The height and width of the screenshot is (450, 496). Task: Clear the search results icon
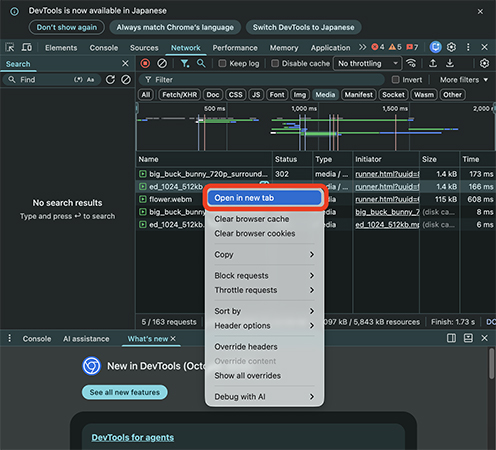[x=126, y=79]
